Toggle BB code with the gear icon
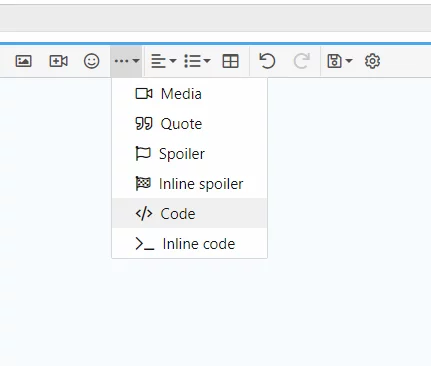 pos(372,61)
